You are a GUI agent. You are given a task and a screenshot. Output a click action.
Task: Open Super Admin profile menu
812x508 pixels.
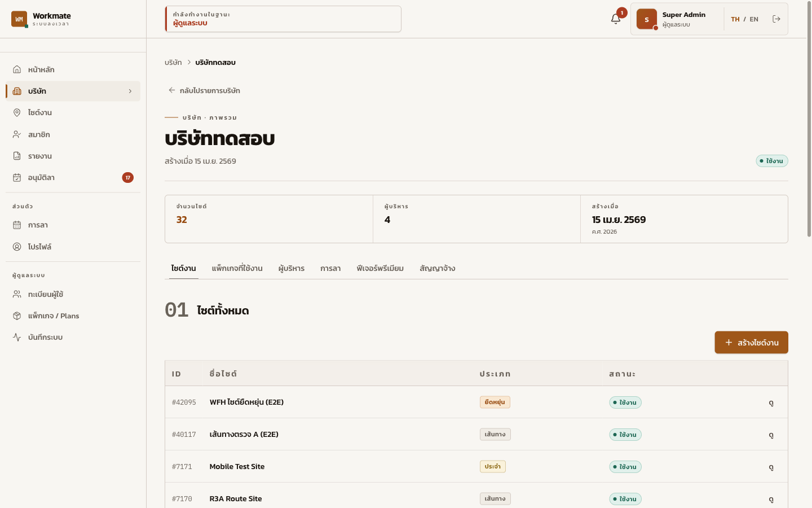677,19
